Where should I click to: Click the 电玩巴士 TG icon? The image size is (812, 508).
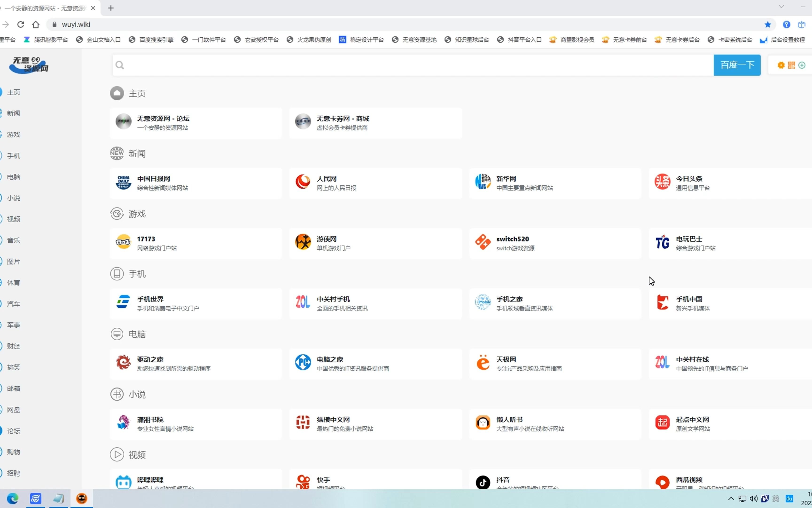point(662,242)
